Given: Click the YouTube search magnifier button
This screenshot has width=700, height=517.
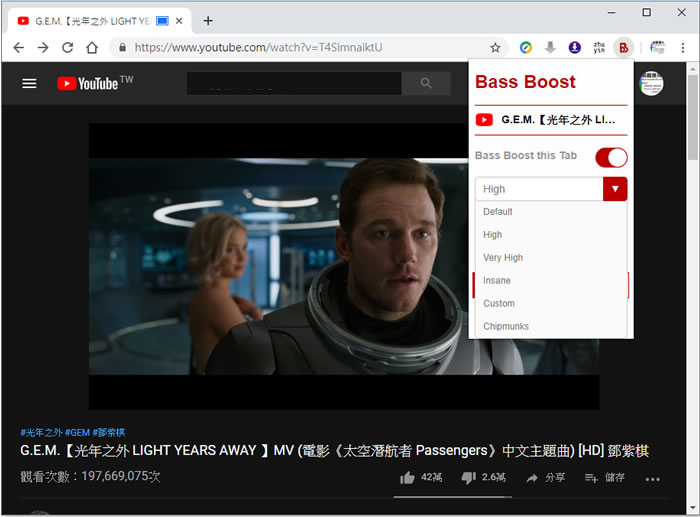Looking at the screenshot, I should coord(426,83).
